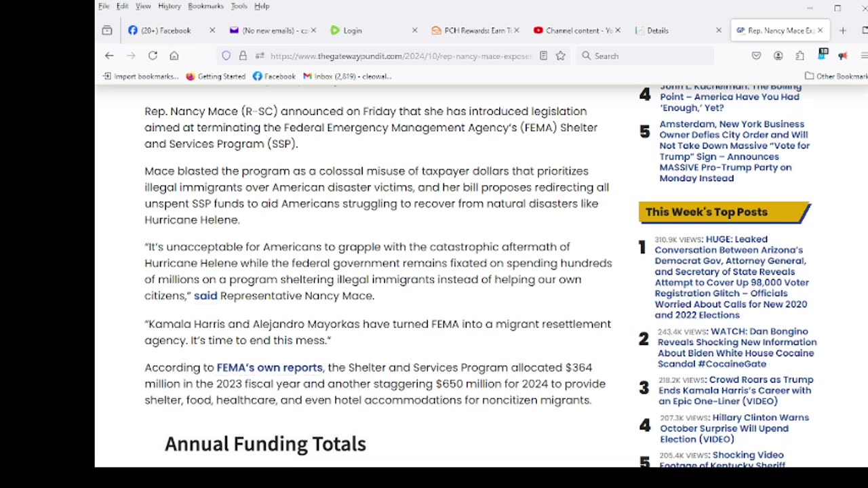
Task: Go to the home page
Action: click(x=174, y=56)
